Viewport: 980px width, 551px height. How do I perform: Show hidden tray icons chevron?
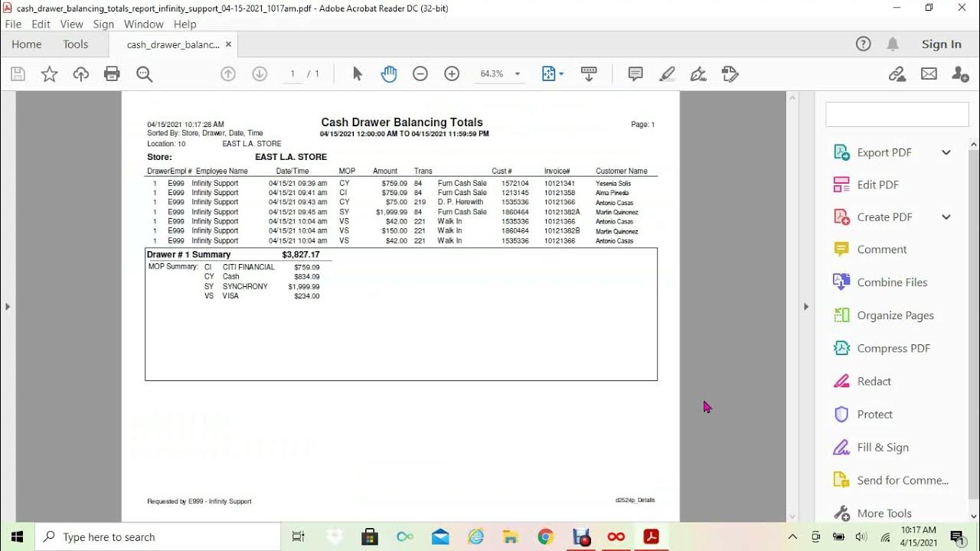792,536
